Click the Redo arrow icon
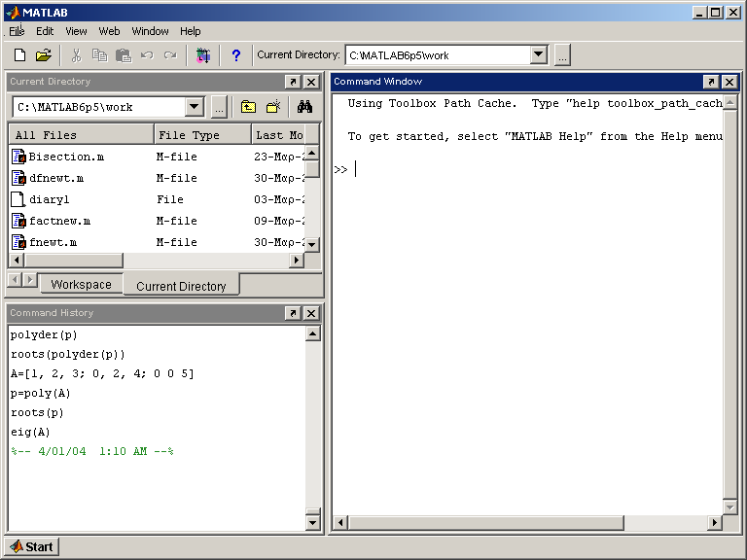Image resolution: width=747 pixels, height=560 pixels. click(x=170, y=55)
